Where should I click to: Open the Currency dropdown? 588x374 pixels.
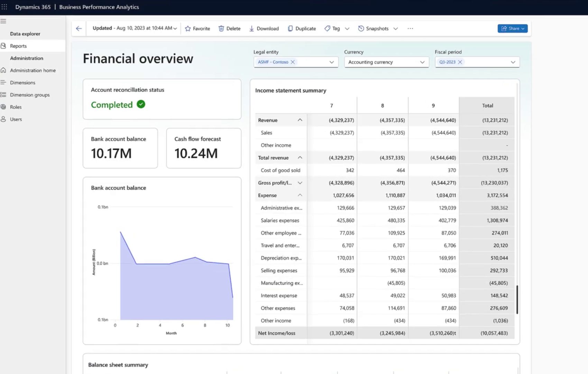(x=386, y=62)
